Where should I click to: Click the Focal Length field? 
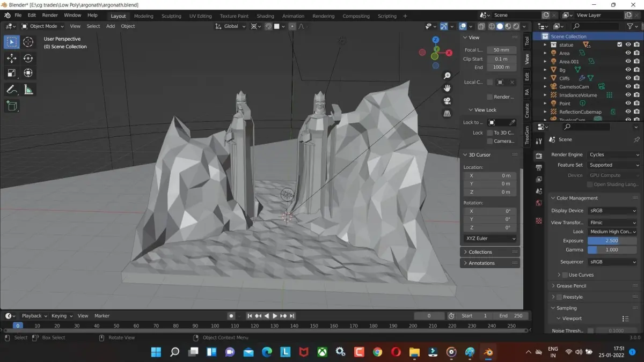pyautogui.click(x=501, y=50)
